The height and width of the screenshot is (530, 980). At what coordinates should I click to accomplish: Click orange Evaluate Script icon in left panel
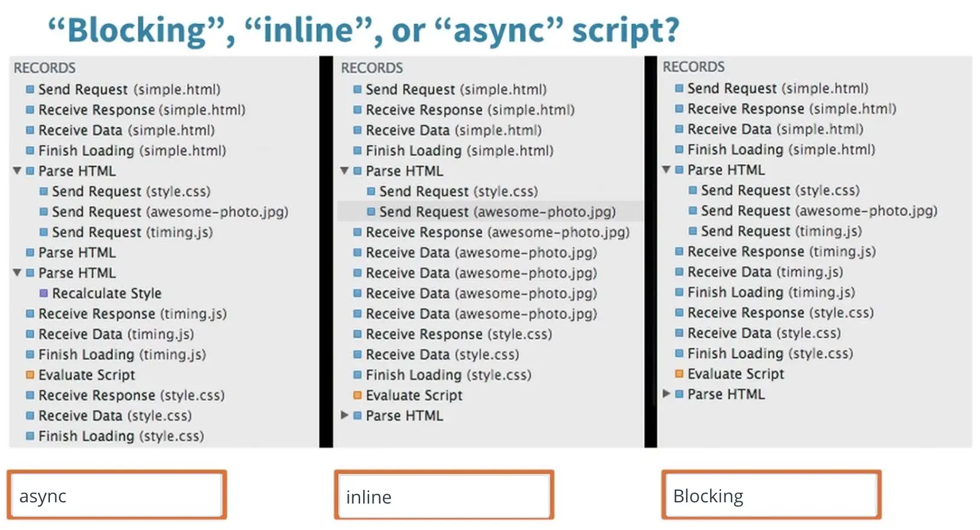point(30,375)
